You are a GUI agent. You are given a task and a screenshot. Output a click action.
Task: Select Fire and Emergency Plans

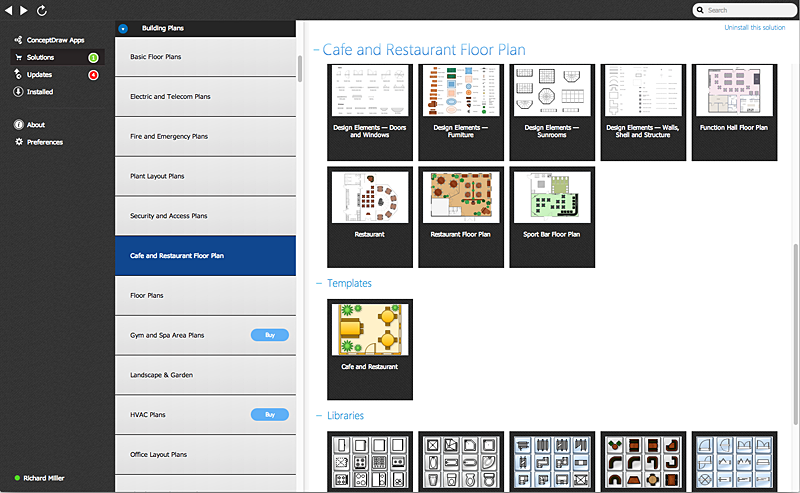tap(205, 136)
